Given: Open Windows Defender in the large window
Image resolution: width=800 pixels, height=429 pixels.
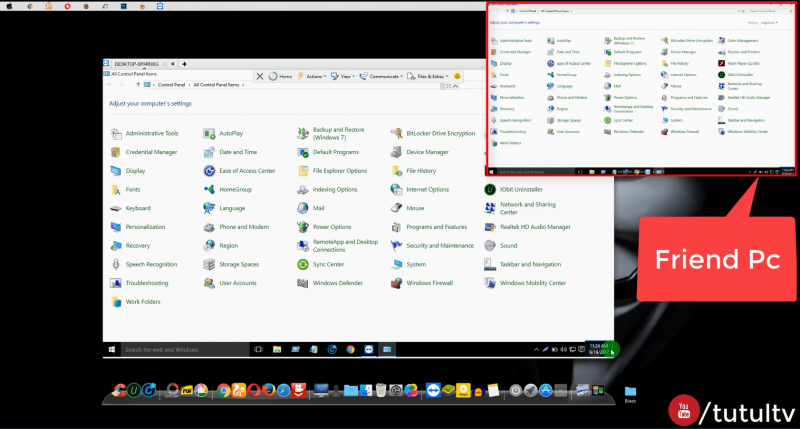Looking at the screenshot, I should [x=337, y=283].
